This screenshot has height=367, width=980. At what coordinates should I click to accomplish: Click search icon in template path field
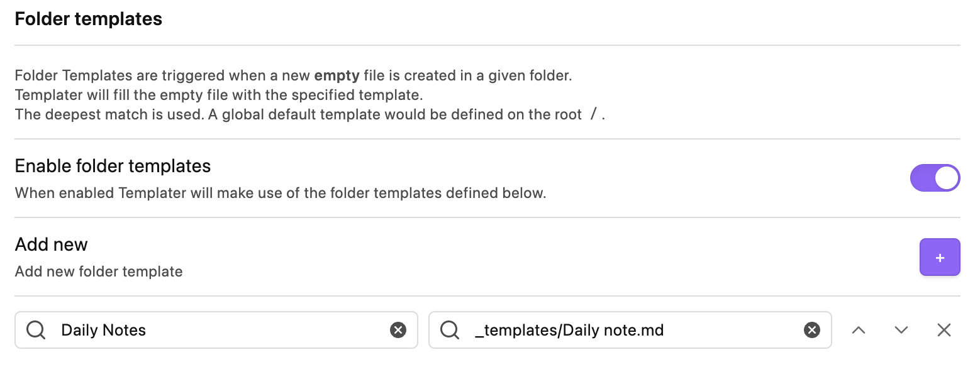pos(450,330)
